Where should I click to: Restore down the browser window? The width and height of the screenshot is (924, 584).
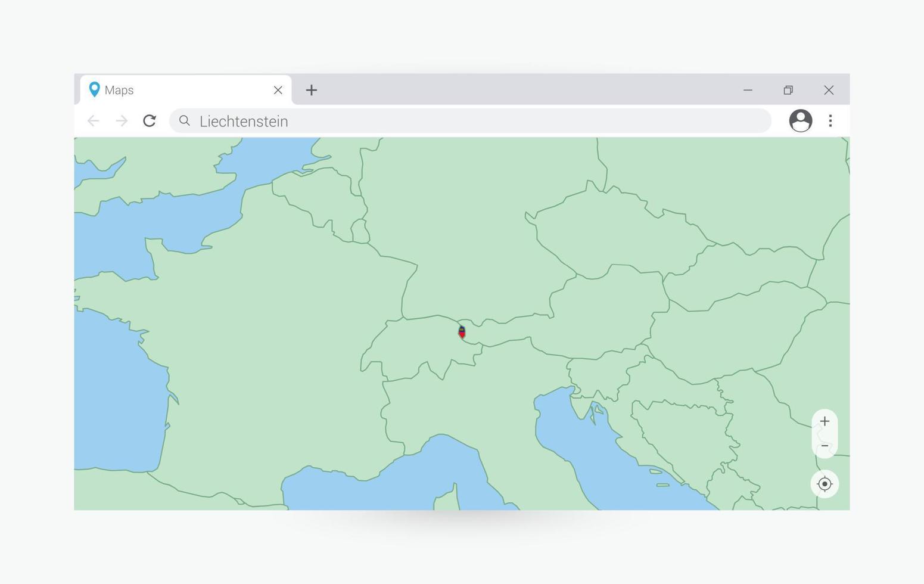pyautogui.click(x=788, y=90)
